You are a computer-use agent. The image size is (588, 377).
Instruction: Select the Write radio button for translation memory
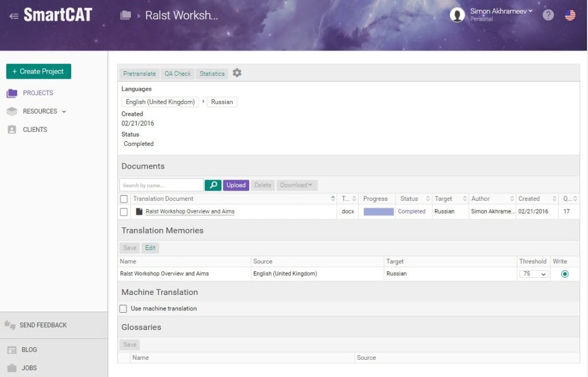point(565,274)
